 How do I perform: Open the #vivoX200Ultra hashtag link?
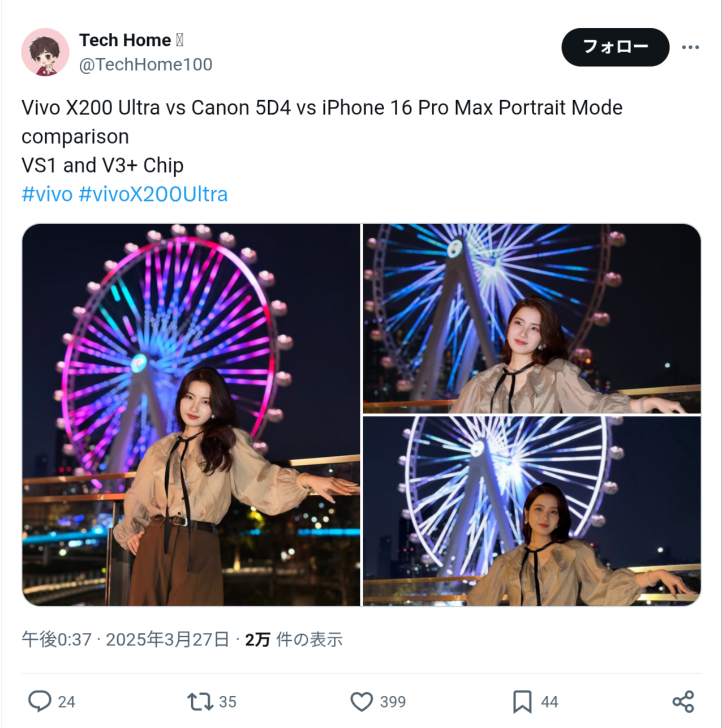153,194
